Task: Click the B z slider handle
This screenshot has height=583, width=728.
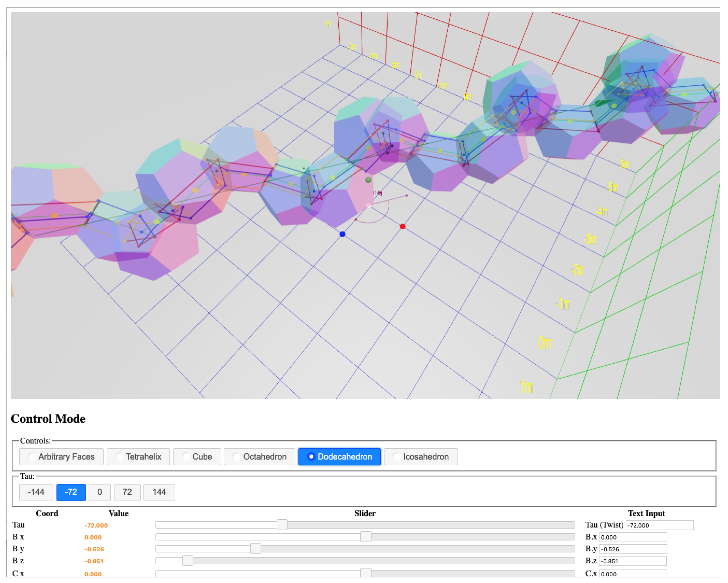Action: pyautogui.click(x=187, y=560)
